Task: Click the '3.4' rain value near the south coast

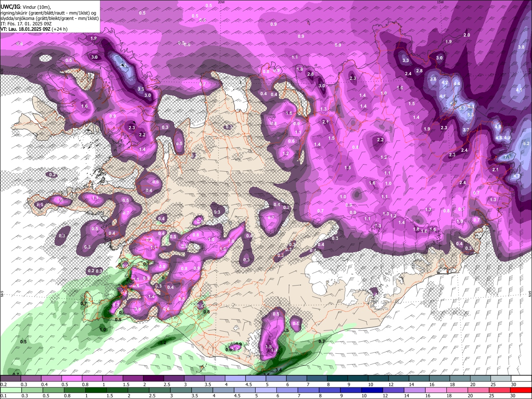Action: tap(279, 370)
